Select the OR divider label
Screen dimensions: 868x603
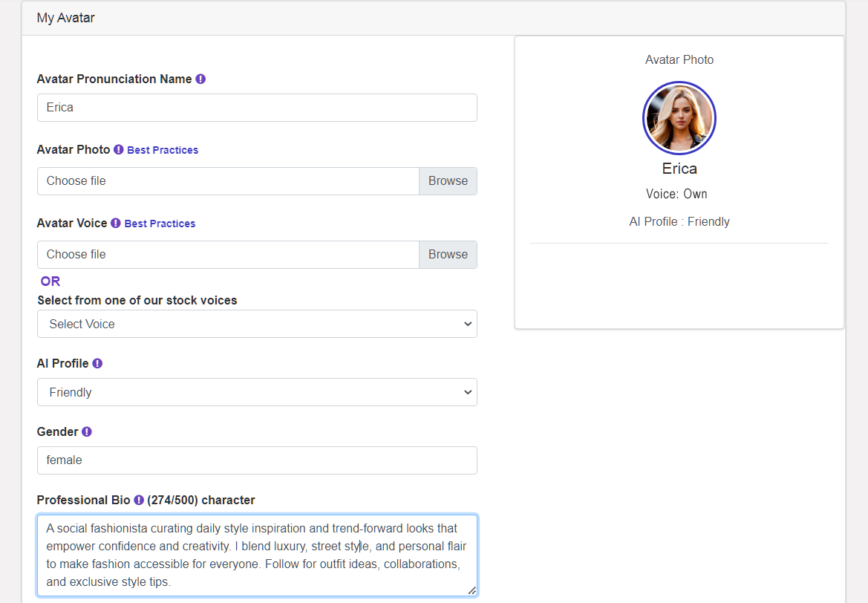point(50,281)
